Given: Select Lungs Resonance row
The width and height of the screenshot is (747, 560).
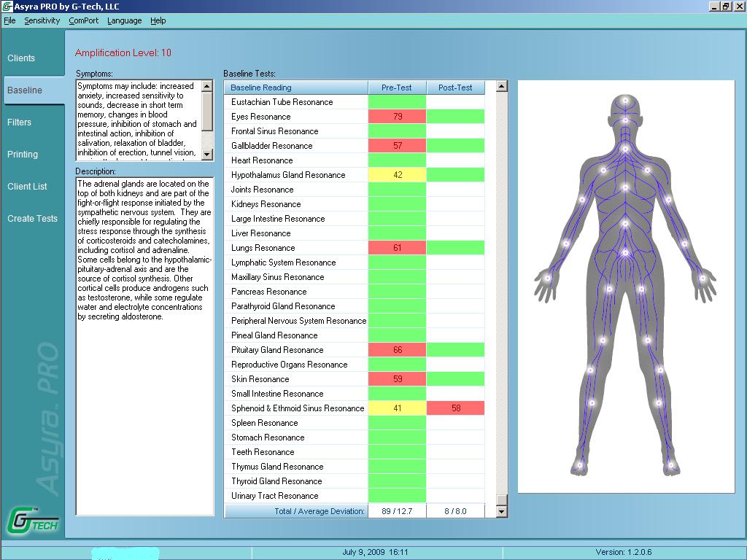Looking at the screenshot, I should point(355,248).
